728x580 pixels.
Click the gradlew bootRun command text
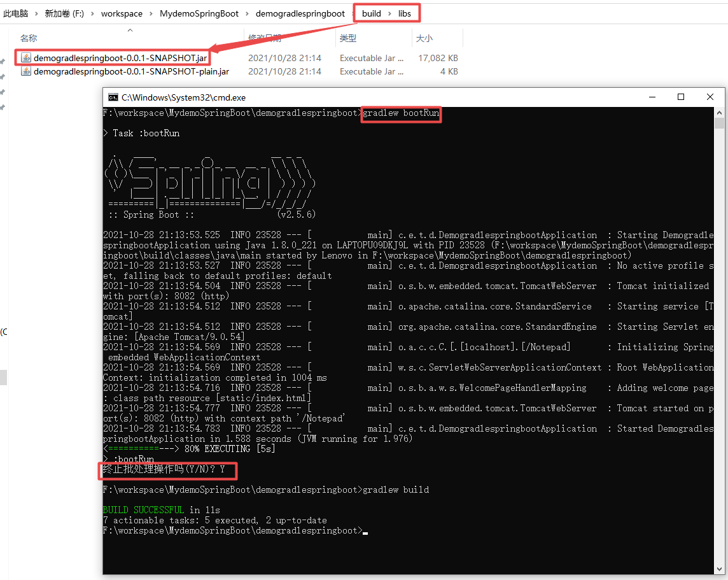point(401,113)
